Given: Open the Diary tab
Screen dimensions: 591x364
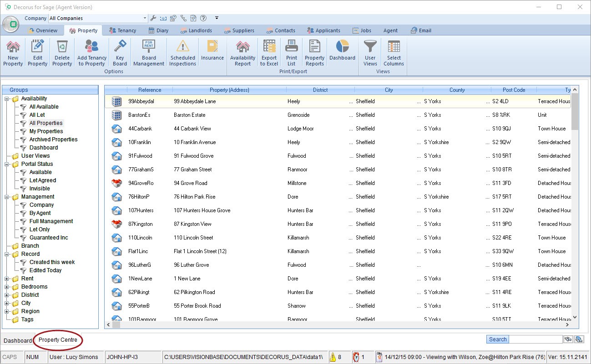Looking at the screenshot, I should 158,30.
